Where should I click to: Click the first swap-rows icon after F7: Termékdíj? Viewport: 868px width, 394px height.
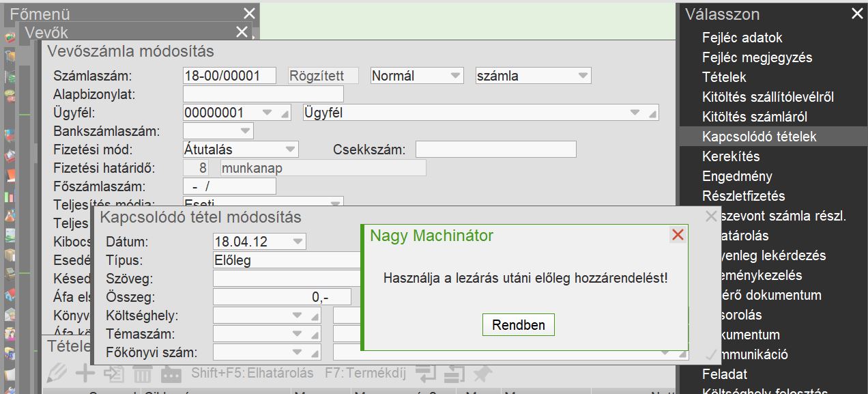coord(426,373)
